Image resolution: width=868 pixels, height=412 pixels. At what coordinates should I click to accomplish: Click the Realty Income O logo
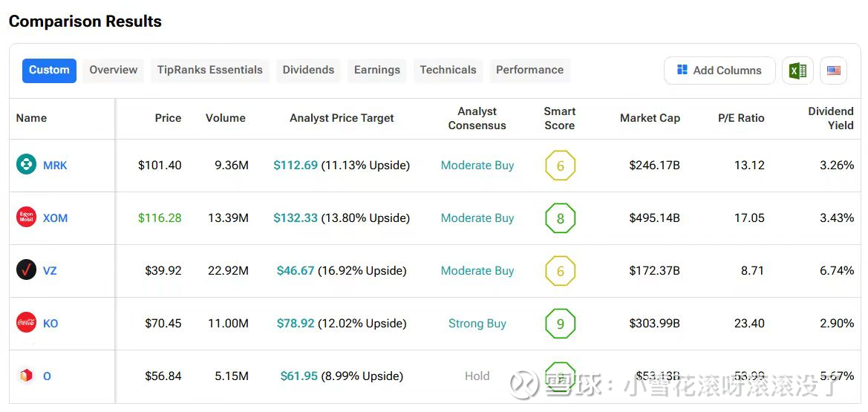pyautogui.click(x=26, y=376)
